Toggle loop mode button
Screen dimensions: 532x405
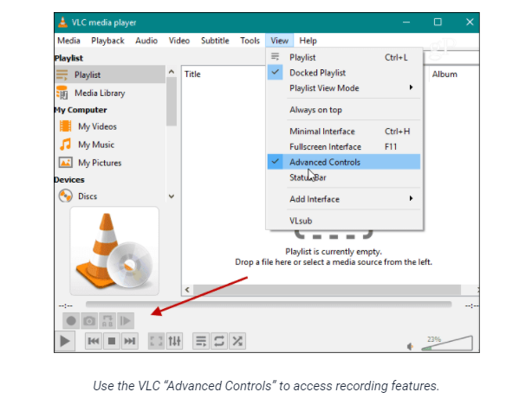pyautogui.click(x=219, y=341)
